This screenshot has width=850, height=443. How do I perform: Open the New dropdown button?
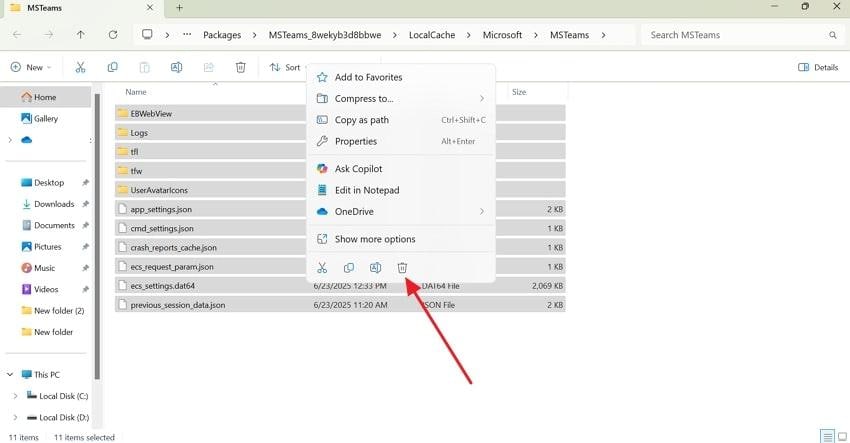(31, 67)
